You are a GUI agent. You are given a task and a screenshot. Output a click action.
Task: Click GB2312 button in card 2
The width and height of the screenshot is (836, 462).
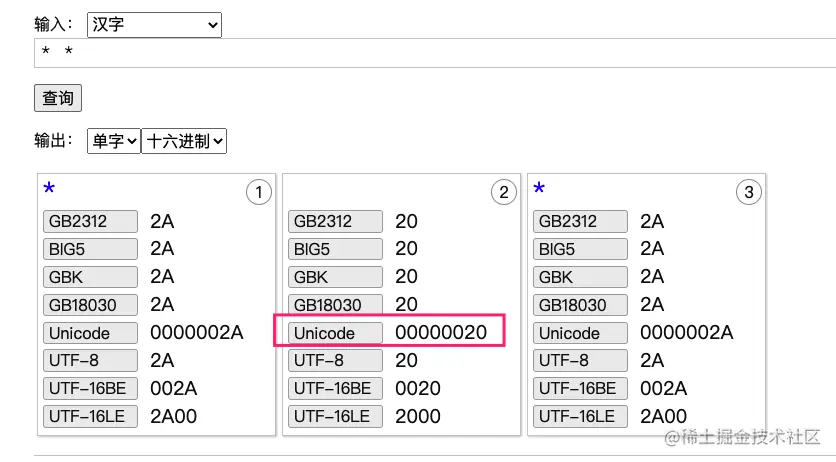click(x=335, y=221)
